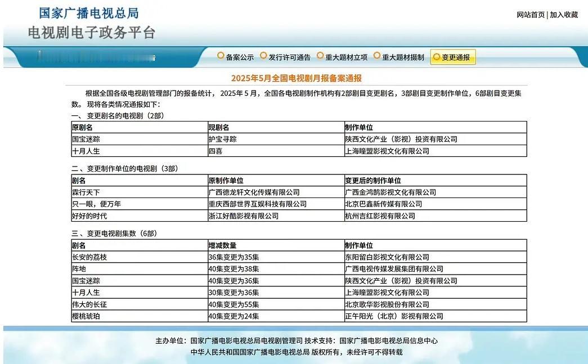Switch to 重大题材立项 tab
The height and width of the screenshot is (364, 588).
(x=346, y=57)
